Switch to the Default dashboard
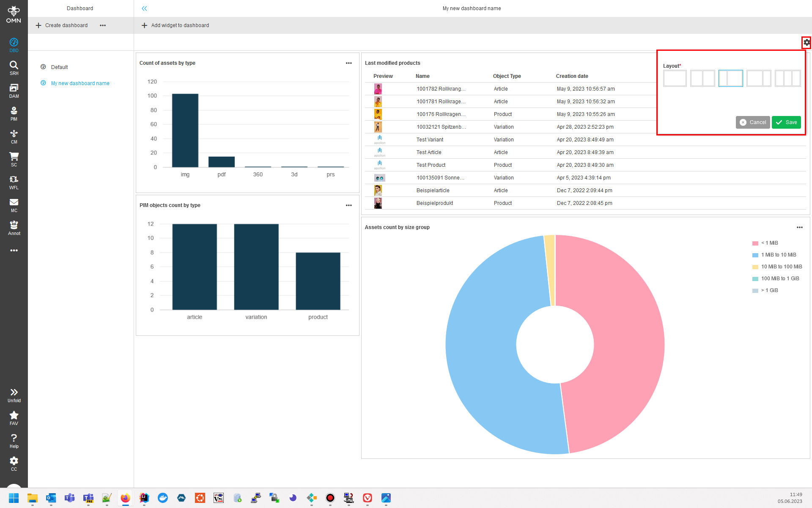Viewport: 812px width, 508px height. (59, 67)
